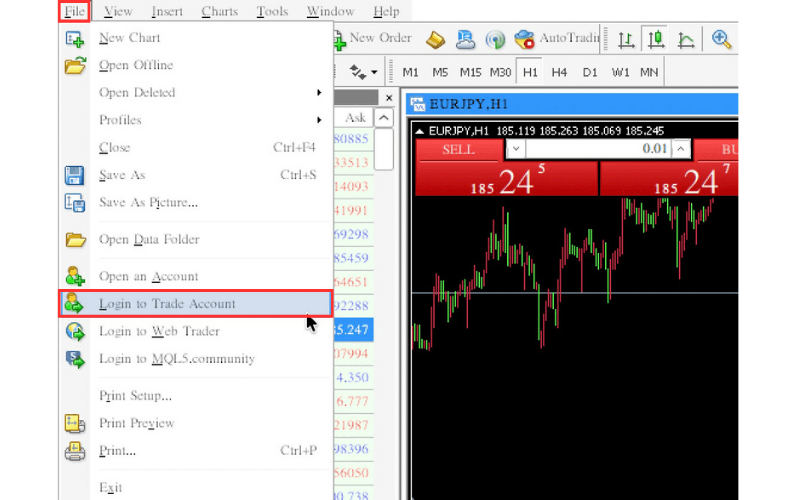Switch to line chart type
Image resolution: width=800 pixels, height=500 pixels.
tap(686, 39)
